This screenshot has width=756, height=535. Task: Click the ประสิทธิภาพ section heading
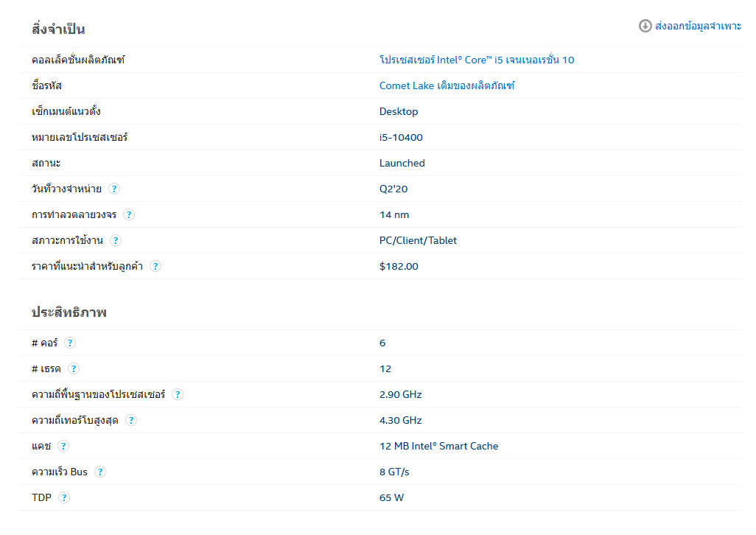click(69, 312)
